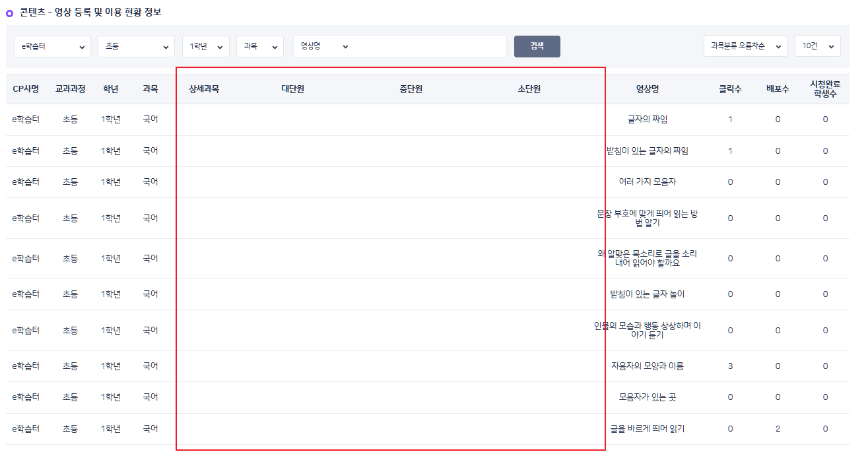The image size is (868, 458).
Task: Open the 영상명 search type dropdown
Action: click(323, 47)
